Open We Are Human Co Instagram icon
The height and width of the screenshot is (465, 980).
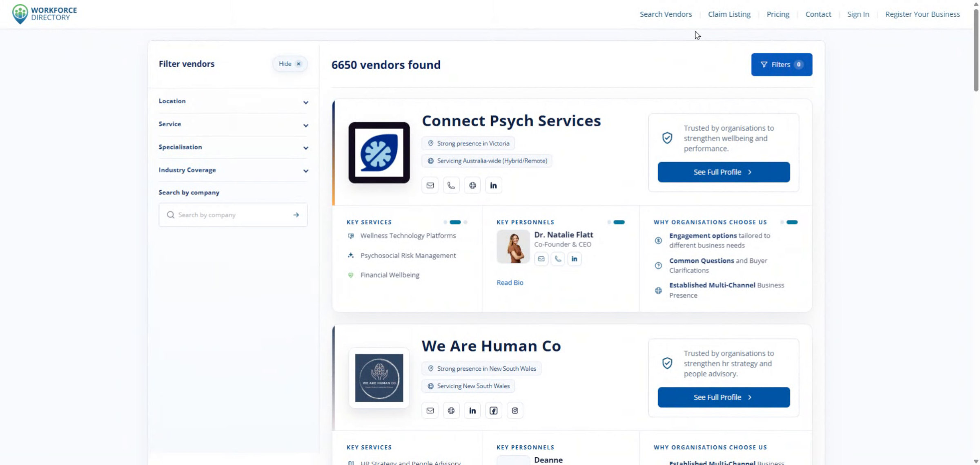coord(515,411)
